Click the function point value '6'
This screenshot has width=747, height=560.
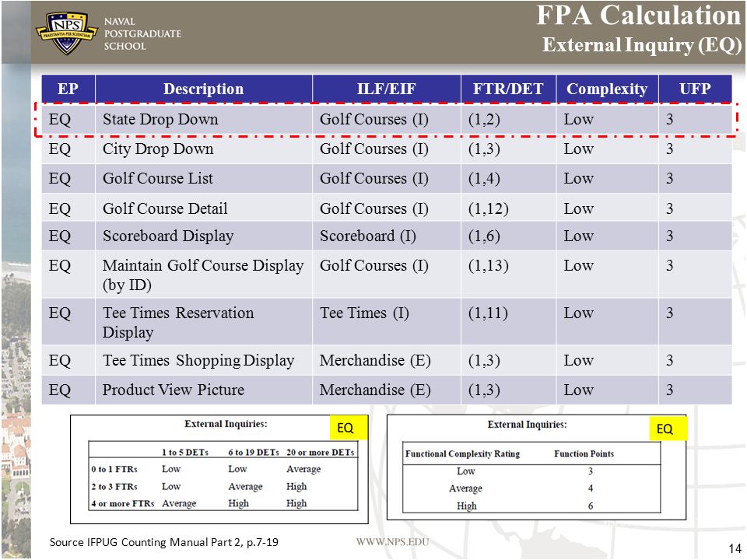point(591,506)
